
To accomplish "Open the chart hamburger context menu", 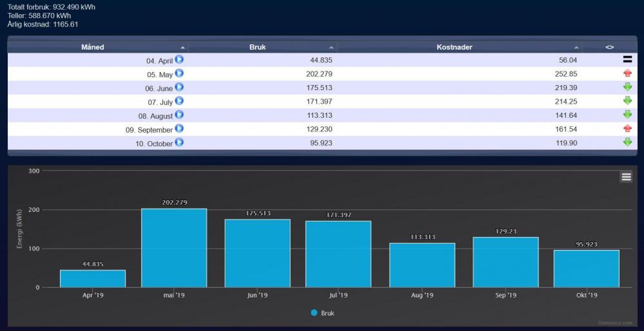I will 626,177.
